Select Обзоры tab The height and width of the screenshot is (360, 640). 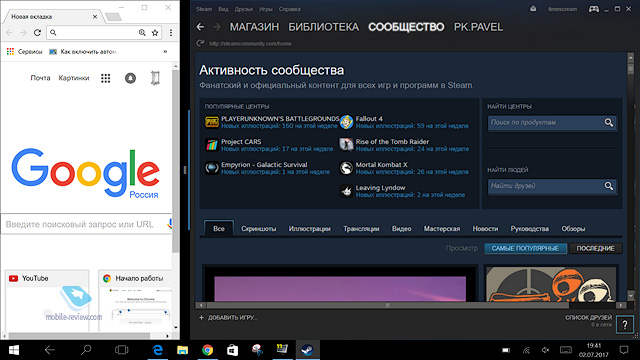pyautogui.click(x=573, y=229)
